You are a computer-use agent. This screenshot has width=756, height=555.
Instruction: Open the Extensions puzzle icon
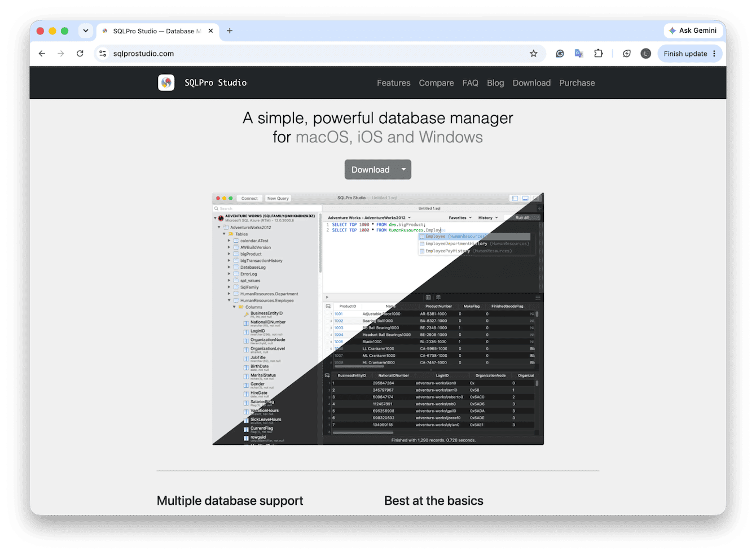tap(598, 54)
